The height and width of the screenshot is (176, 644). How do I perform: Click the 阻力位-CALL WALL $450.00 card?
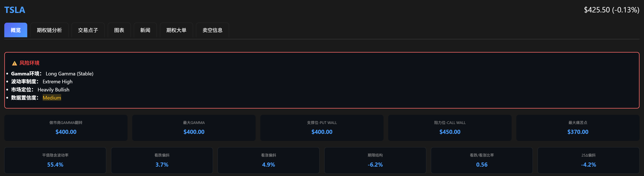450,128
